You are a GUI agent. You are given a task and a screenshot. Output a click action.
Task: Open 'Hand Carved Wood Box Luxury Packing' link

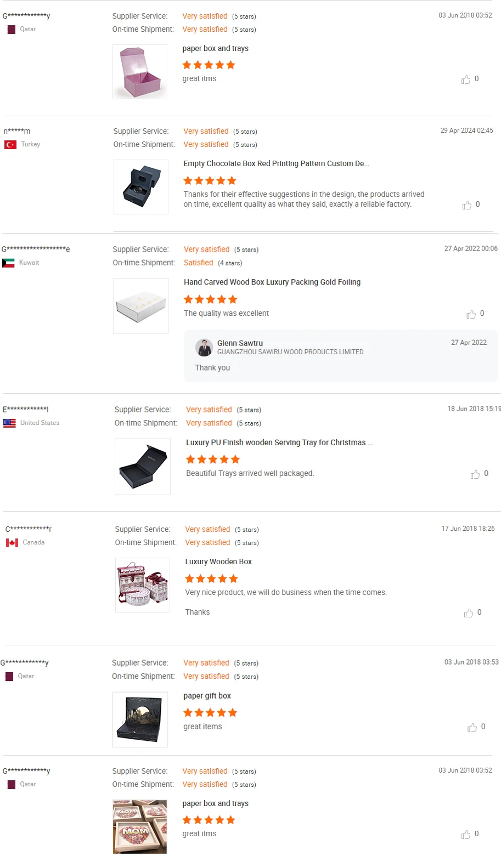(272, 282)
